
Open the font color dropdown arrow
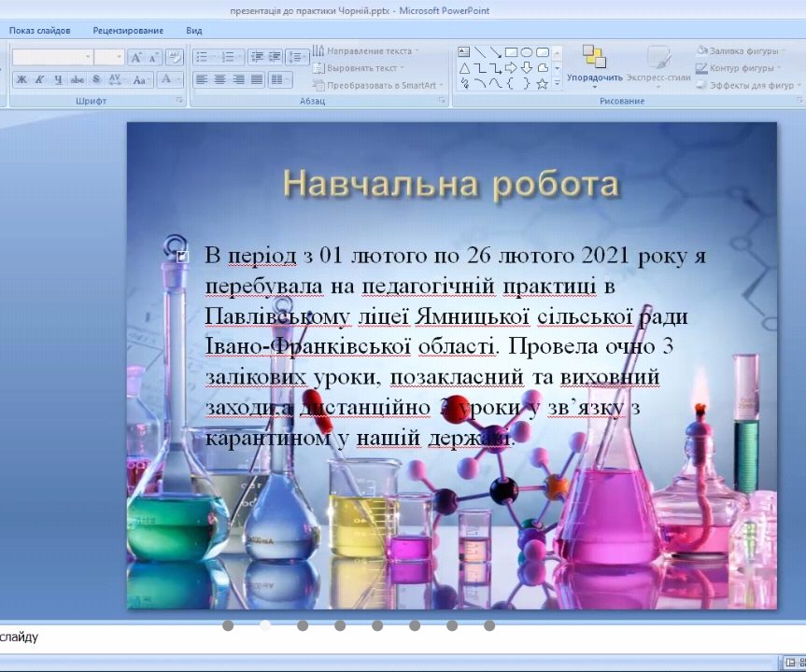177,80
